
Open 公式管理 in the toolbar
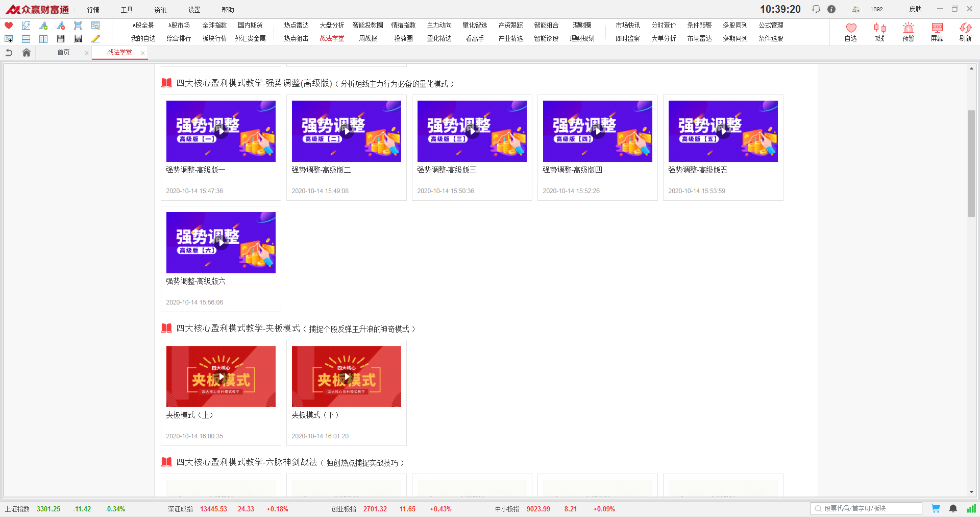771,25
